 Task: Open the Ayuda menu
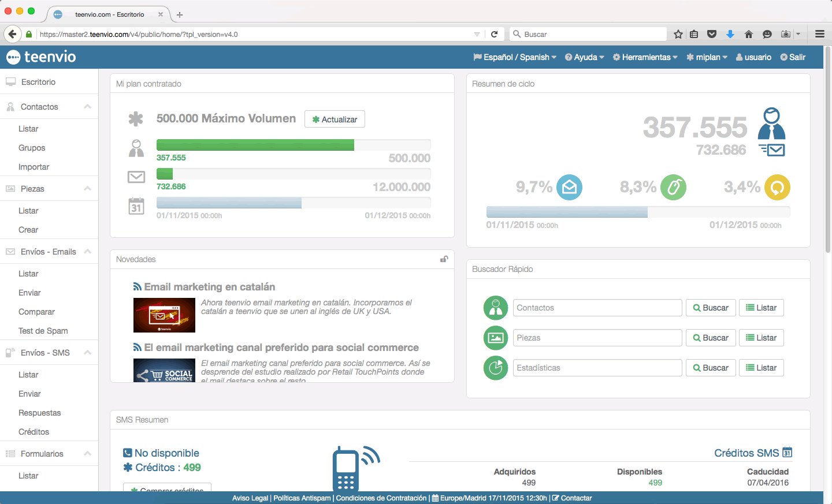pos(584,57)
